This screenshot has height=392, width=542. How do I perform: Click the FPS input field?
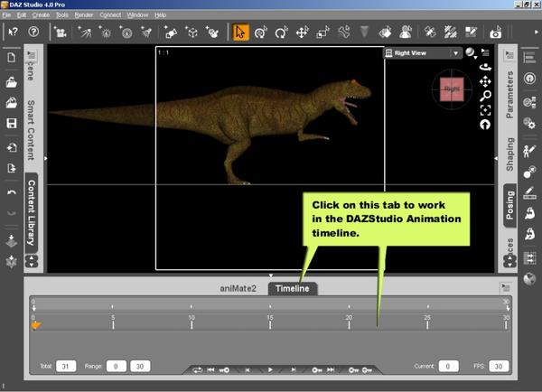499,366
